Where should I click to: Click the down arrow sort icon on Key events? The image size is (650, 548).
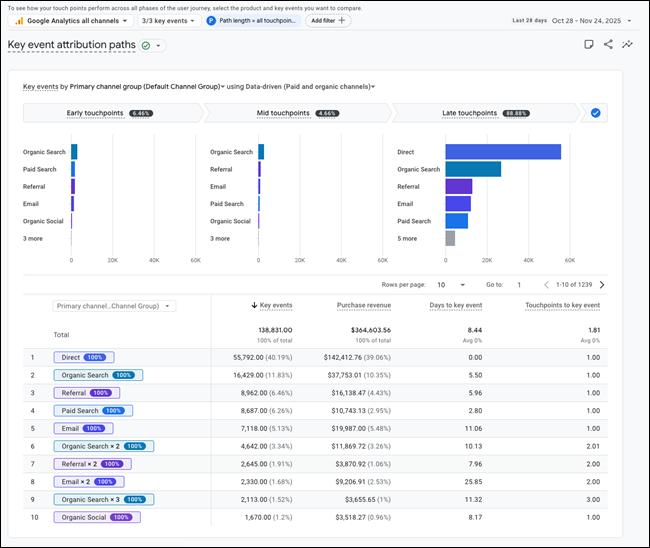pyautogui.click(x=254, y=306)
